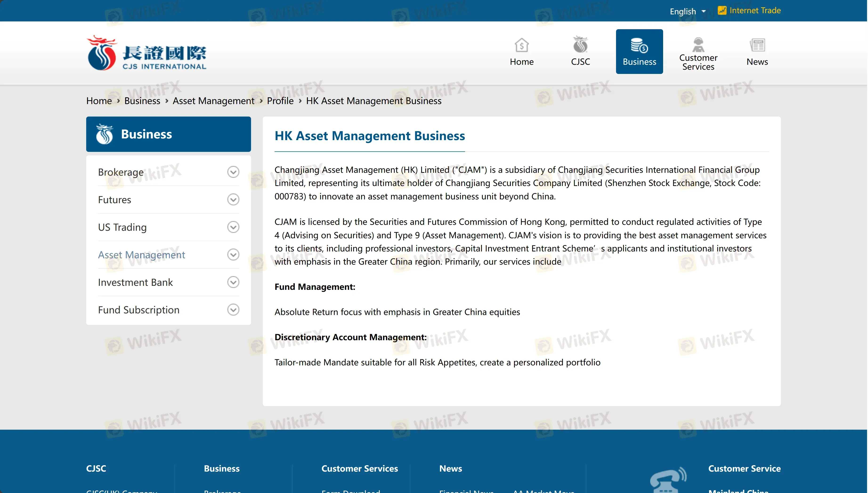Image resolution: width=868 pixels, height=493 pixels.
Task: Expand the Futures sidebar section
Action: (233, 199)
